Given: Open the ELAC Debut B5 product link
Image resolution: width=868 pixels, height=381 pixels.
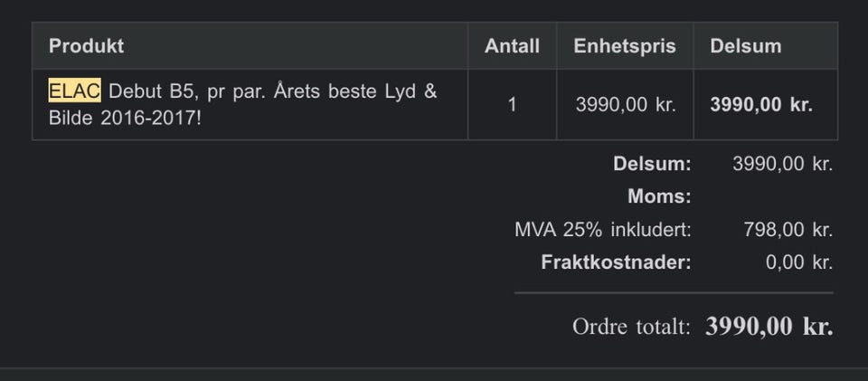Looking at the screenshot, I should click(242, 105).
